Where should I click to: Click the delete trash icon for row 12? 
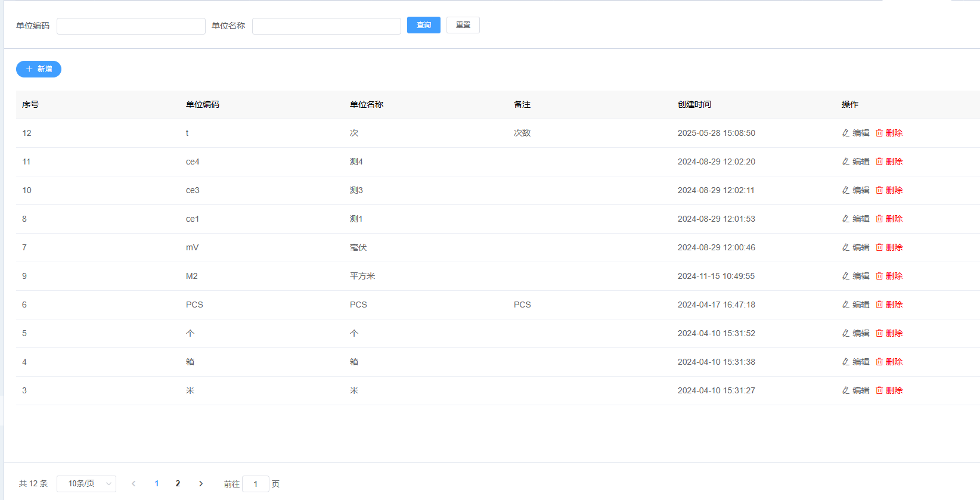point(879,133)
